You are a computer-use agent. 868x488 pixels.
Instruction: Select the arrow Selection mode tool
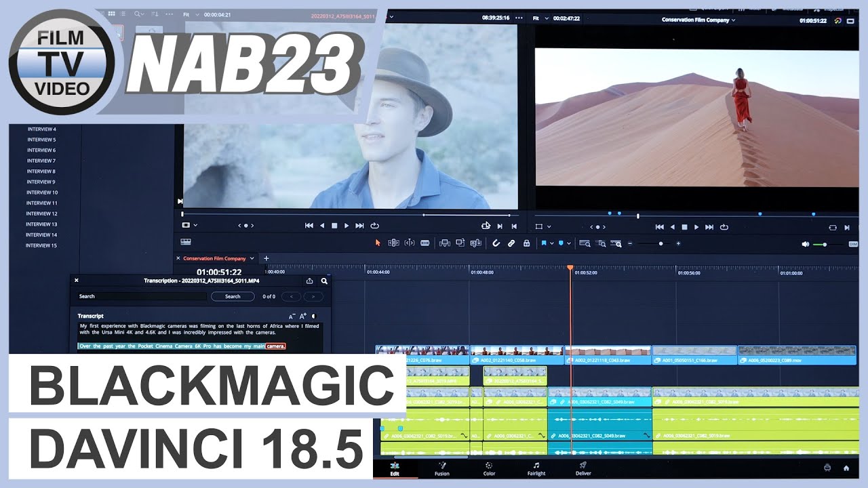[378, 243]
